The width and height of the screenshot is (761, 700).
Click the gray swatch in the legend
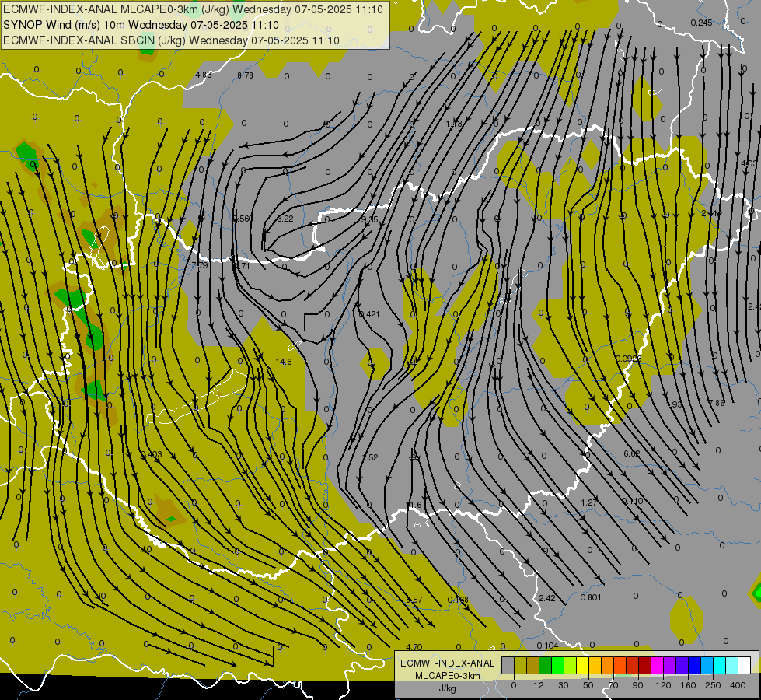[508, 666]
